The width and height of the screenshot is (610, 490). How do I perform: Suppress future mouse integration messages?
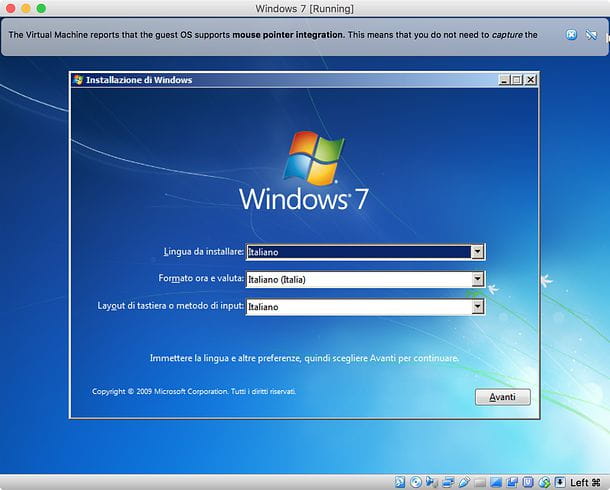590,35
